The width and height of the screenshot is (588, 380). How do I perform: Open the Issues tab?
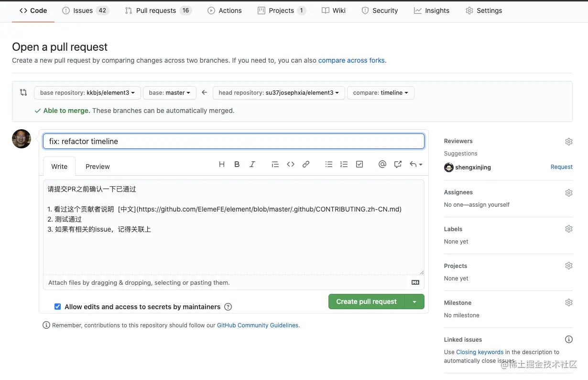pyautogui.click(x=85, y=11)
